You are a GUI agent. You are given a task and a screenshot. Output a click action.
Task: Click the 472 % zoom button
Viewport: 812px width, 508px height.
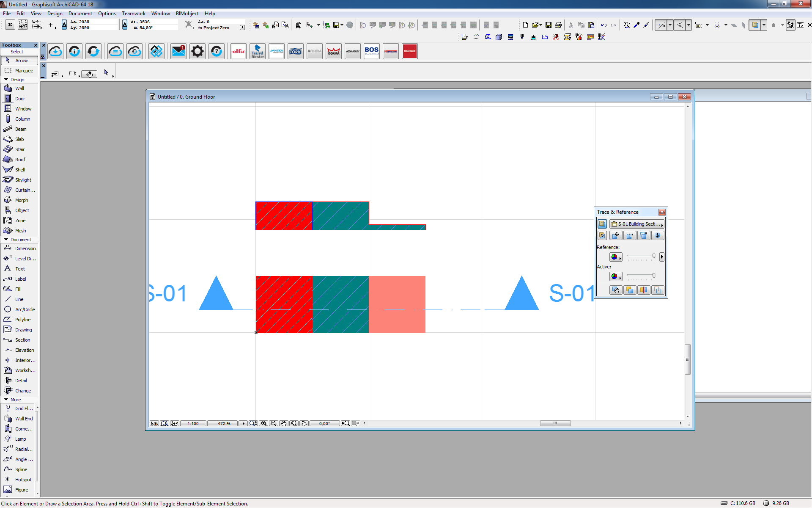pos(224,423)
